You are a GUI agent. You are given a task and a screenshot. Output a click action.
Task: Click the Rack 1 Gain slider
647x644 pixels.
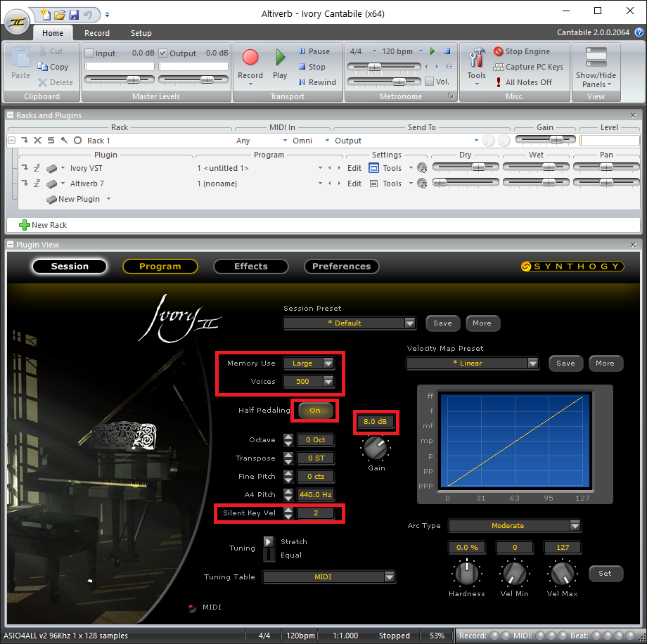[545, 140]
